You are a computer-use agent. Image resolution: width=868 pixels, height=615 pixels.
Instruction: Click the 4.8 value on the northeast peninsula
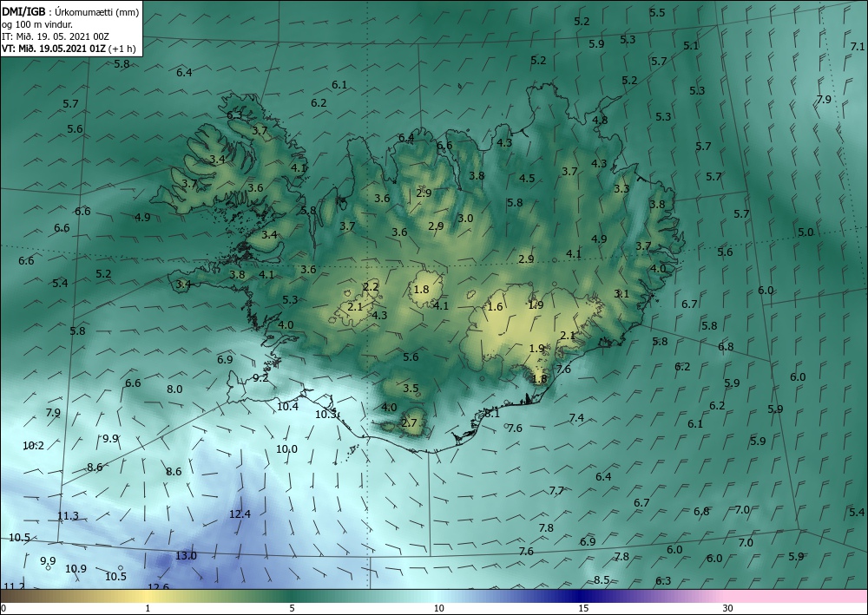coord(600,120)
